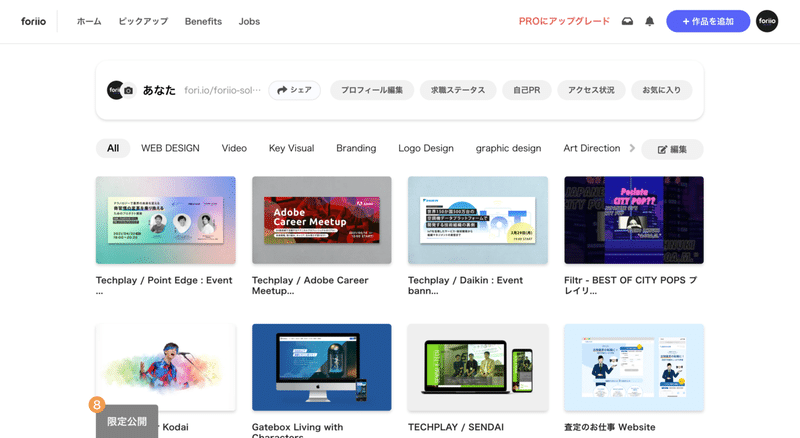The width and height of the screenshot is (800, 438).
Task: Click title 'TECHPLAY / SENDAI'
Action: (x=456, y=427)
